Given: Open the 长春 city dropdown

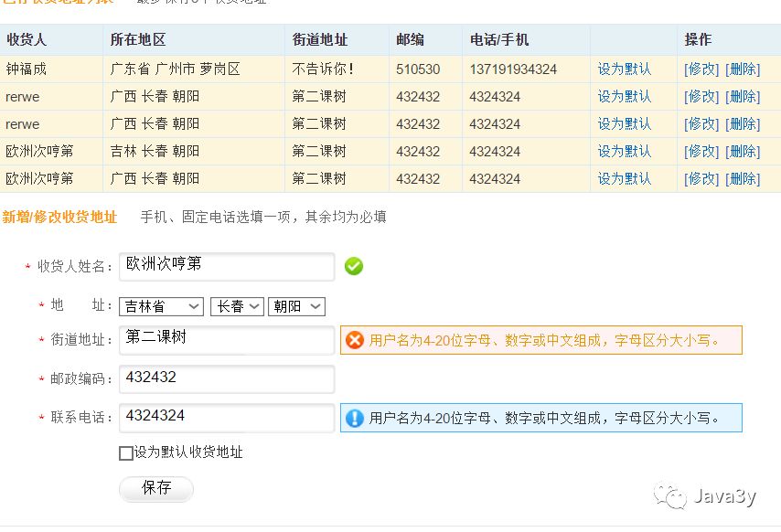Looking at the screenshot, I should click(x=237, y=306).
